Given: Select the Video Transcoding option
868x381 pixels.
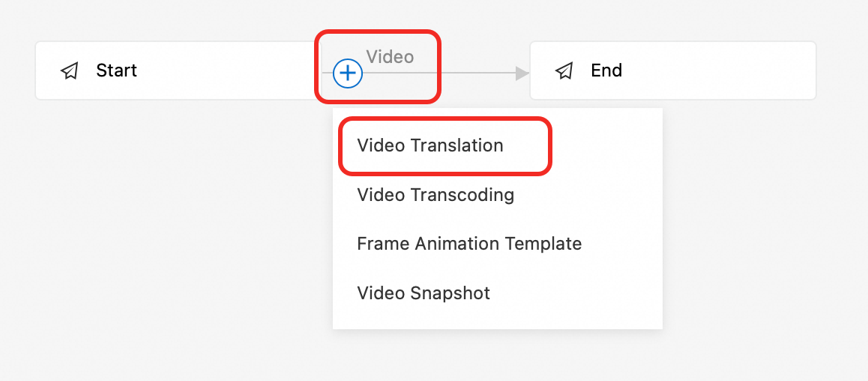Looking at the screenshot, I should coord(435,194).
